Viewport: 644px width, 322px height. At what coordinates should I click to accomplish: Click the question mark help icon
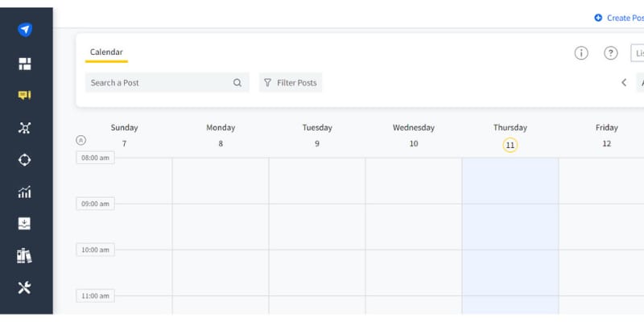point(611,53)
